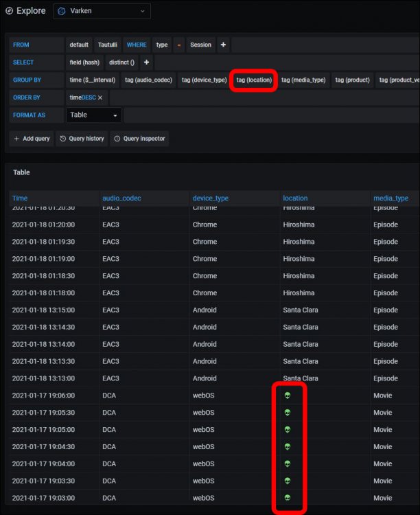Click the alien icon in 19:03:30 row

coord(288,481)
